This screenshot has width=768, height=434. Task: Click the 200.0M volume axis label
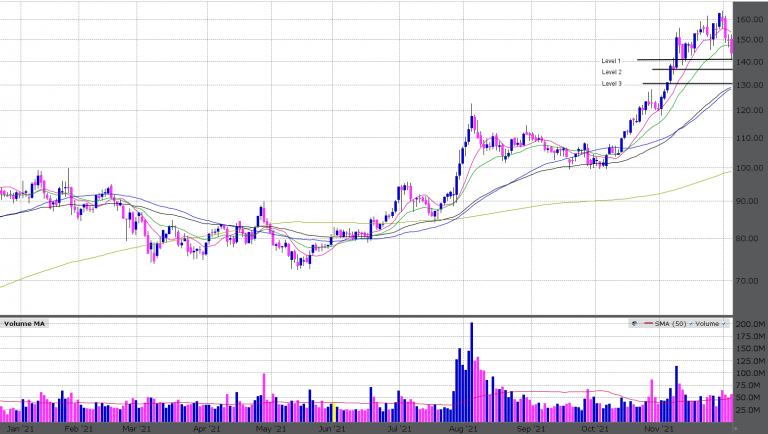point(749,326)
